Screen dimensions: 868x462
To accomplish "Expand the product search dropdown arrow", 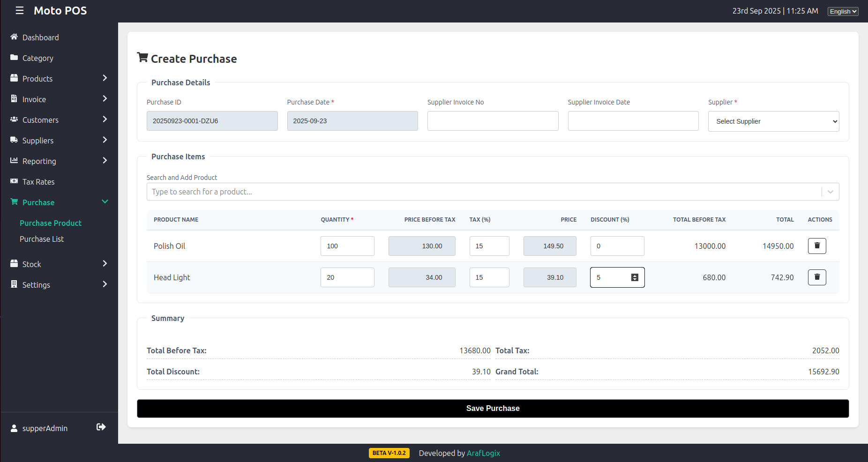I will click(830, 192).
